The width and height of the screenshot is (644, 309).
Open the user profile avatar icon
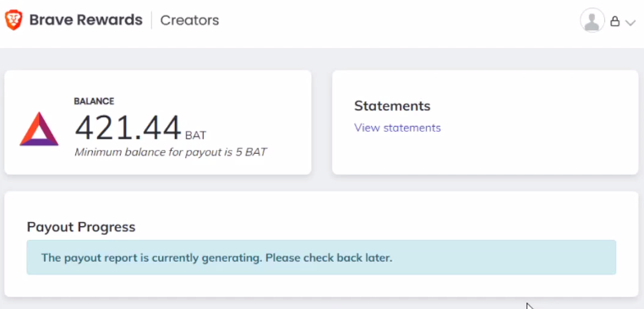coord(592,20)
